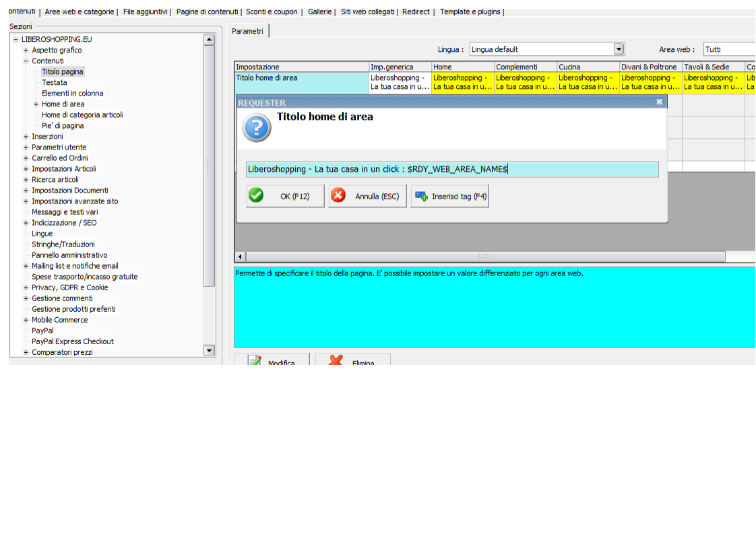Image resolution: width=756 pixels, height=534 pixels.
Task: Open the Gallerie menu
Action: pyautogui.click(x=319, y=11)
